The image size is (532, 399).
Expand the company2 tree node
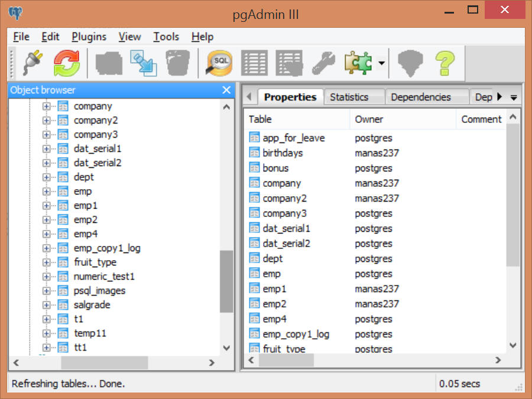46,121
